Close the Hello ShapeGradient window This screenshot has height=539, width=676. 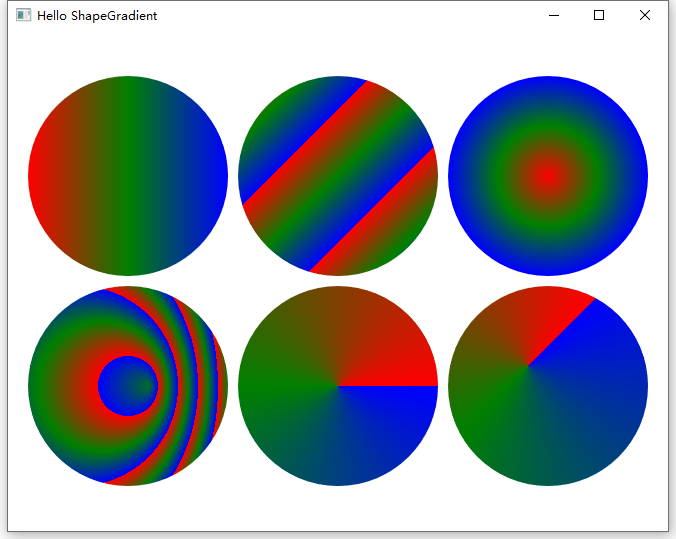pos(645,16)
